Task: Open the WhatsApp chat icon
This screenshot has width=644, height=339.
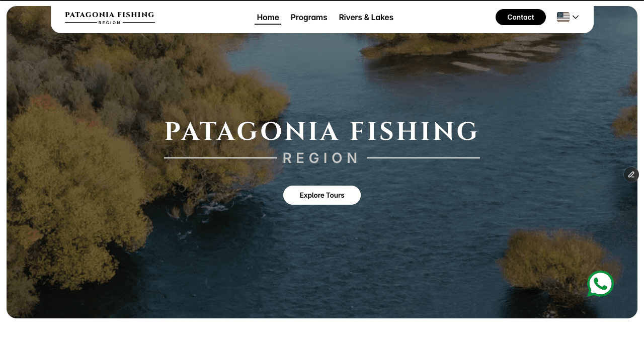Action: click(x=600, y=284)
